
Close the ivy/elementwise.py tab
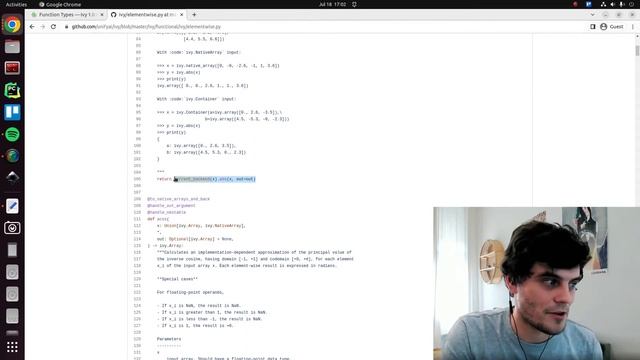(182, 15)
